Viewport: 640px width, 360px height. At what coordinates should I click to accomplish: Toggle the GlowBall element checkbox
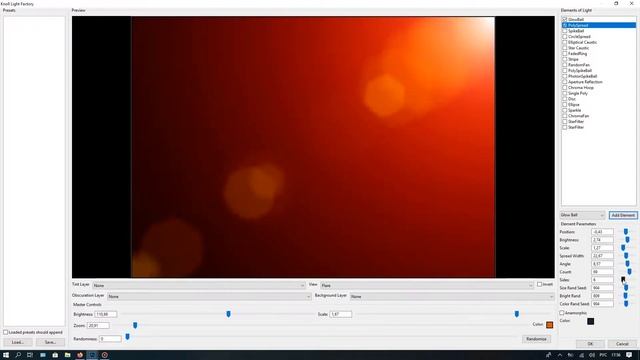pos(564,19)
